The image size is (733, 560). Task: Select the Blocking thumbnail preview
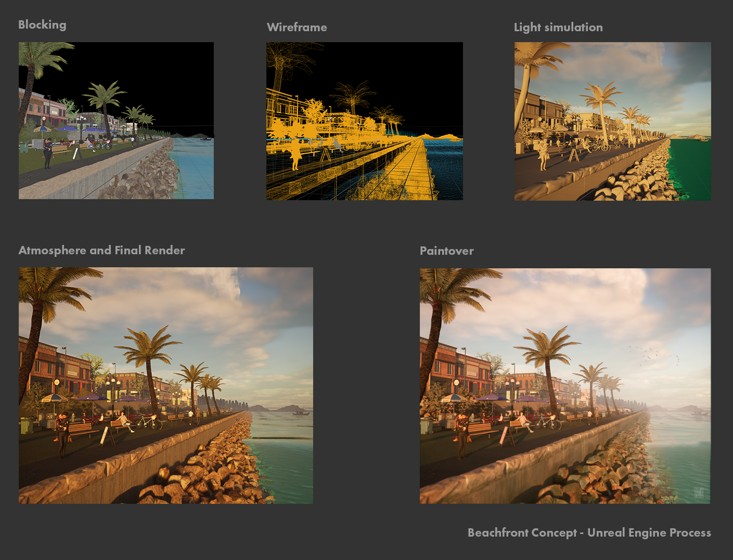tap(115, 121)
